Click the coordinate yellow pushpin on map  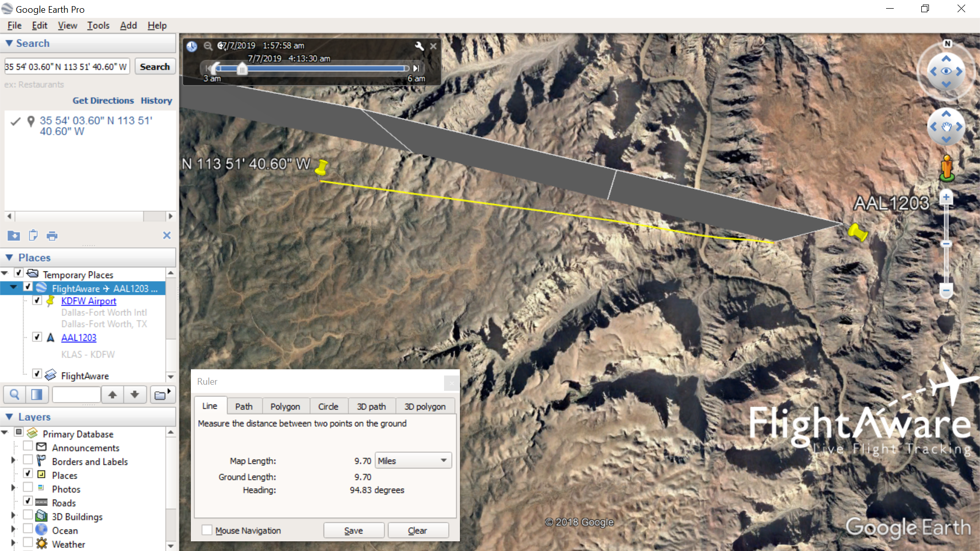(x=322, y=167)
